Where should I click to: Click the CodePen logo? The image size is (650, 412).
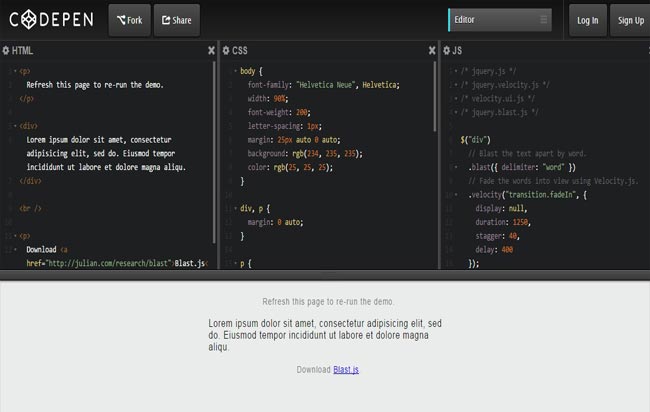tap(51, 19)
